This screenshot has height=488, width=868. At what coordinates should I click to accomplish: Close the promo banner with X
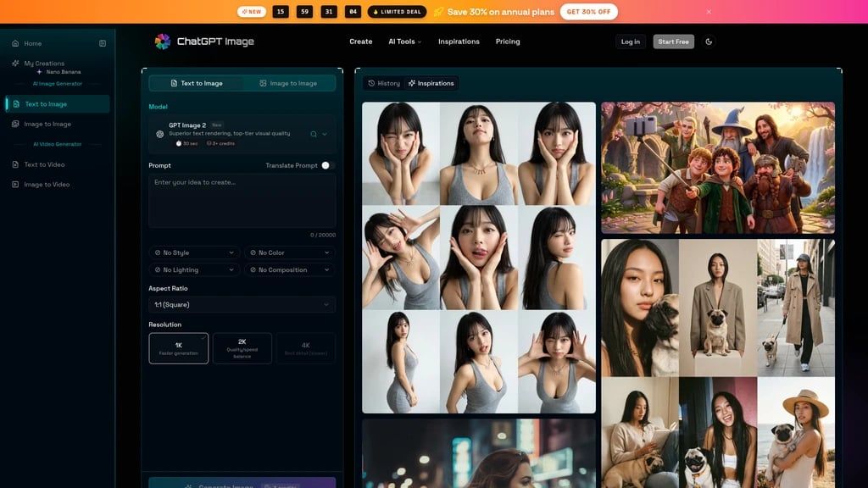[709, 12]
